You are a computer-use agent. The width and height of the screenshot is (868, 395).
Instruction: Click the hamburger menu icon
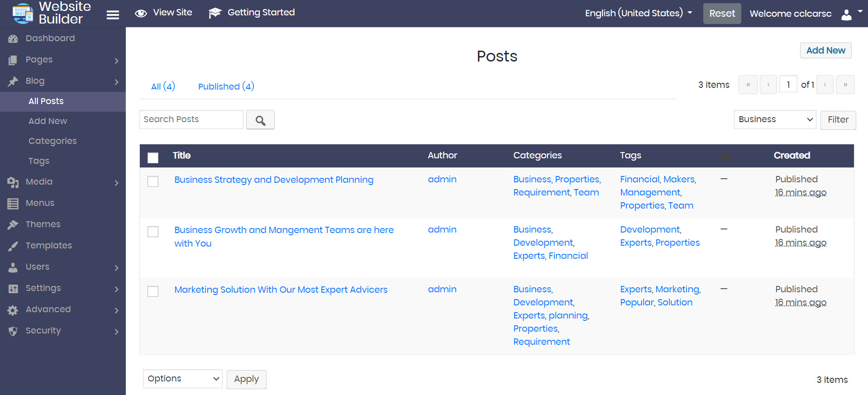pyautogui.click(x=113, y=15)
